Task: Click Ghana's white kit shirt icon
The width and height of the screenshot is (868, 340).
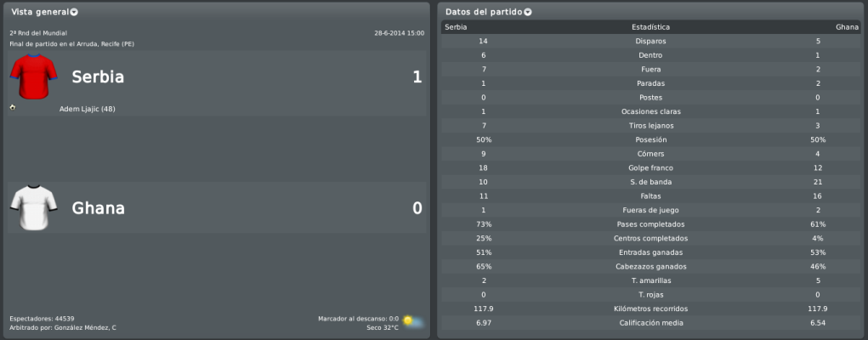Action: pyautogui.click(x=34, y=207)
